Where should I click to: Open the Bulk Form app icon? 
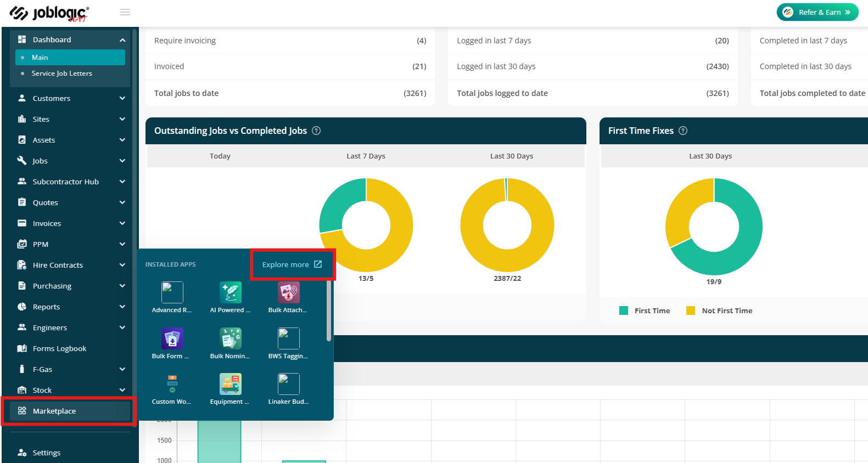pos(172,338)
